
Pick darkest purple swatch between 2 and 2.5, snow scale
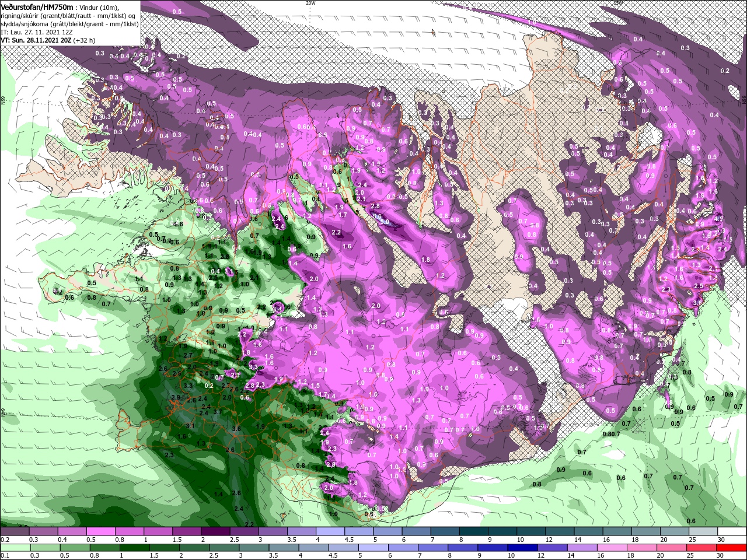[215, 531]
